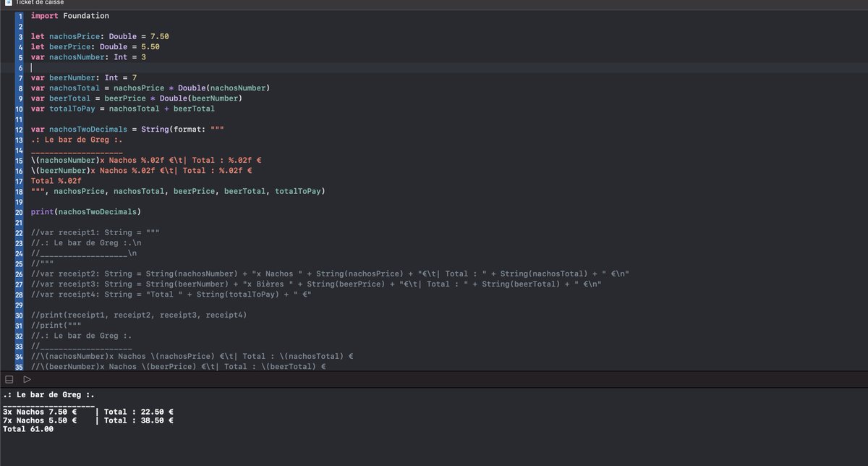The image size is (868, 466).
Task: Click the commented //var receipt1 line
Action: [x=95, y=233]
